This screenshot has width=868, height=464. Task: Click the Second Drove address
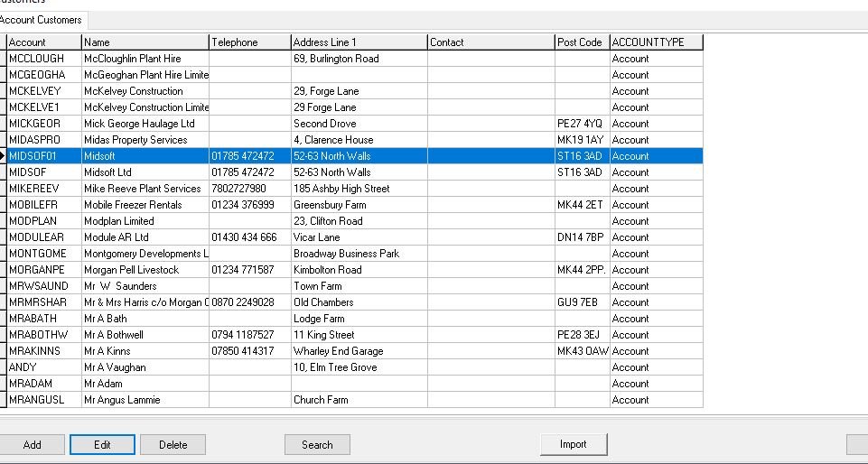359,124
